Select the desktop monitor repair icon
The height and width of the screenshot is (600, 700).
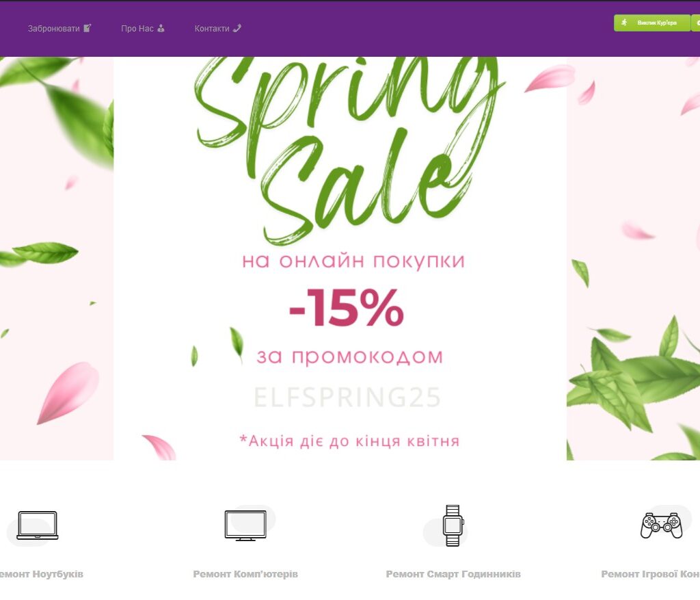pyautogui.click(x=245, y=525)
